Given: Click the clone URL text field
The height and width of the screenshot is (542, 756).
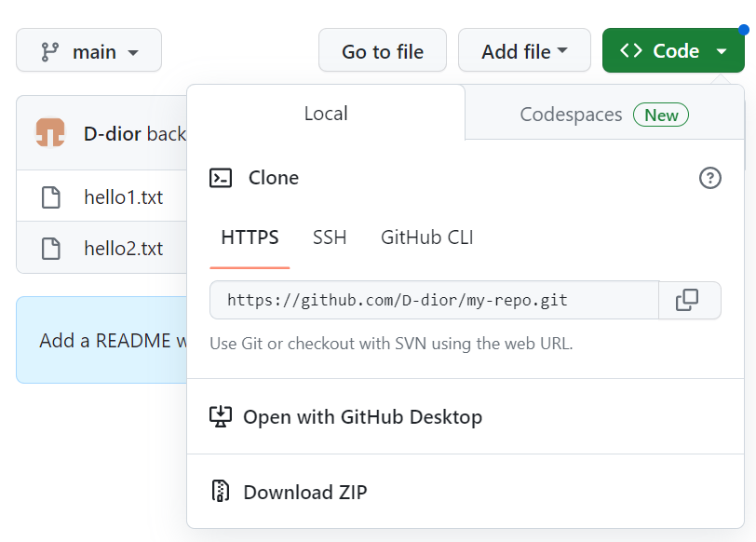Looking at the screenshot, I should pyautogui.click(x=435, y=300).
